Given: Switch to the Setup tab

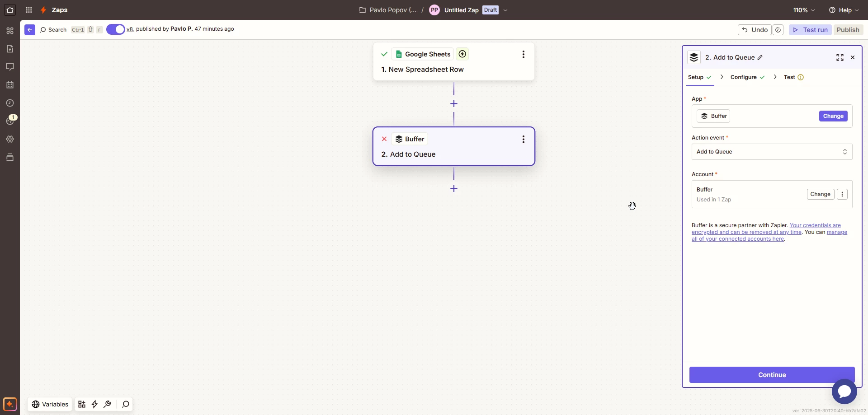Looking at the screenshot, I should (700, 77).
